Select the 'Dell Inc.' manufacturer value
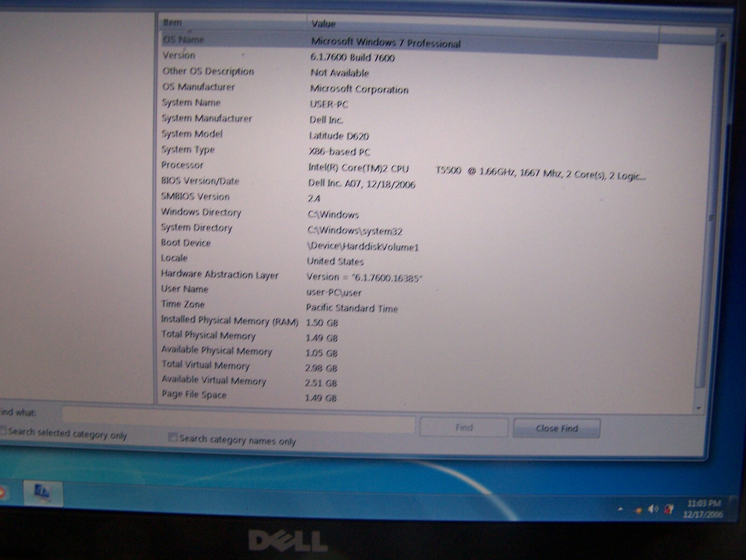746x560 pixels. pyautogui.click(x=326, y=120)
